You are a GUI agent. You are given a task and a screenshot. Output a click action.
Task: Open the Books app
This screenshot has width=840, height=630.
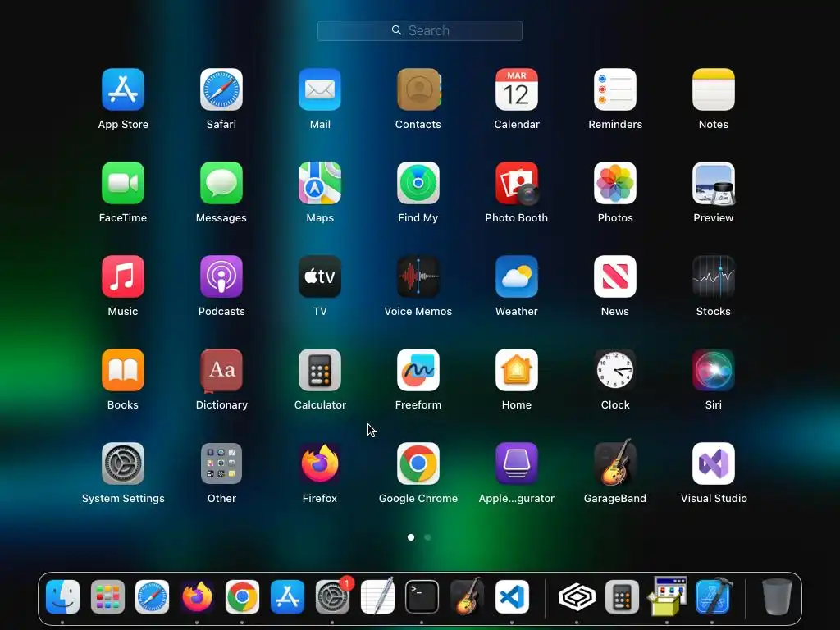(123, 370)
